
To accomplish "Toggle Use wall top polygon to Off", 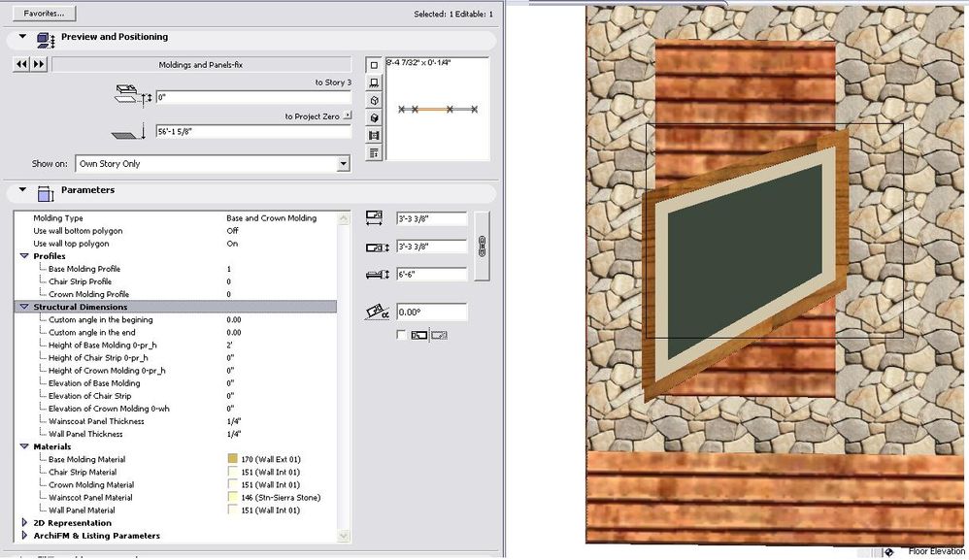I will (x=232, y=244).
